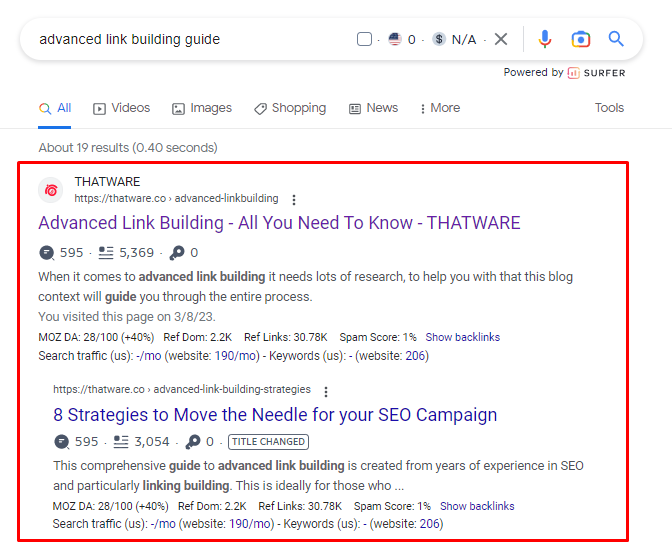Click -/mo search traffic in first result
Image resolution: width=672 pixels, height=546 pixels.
pos(149,356)
